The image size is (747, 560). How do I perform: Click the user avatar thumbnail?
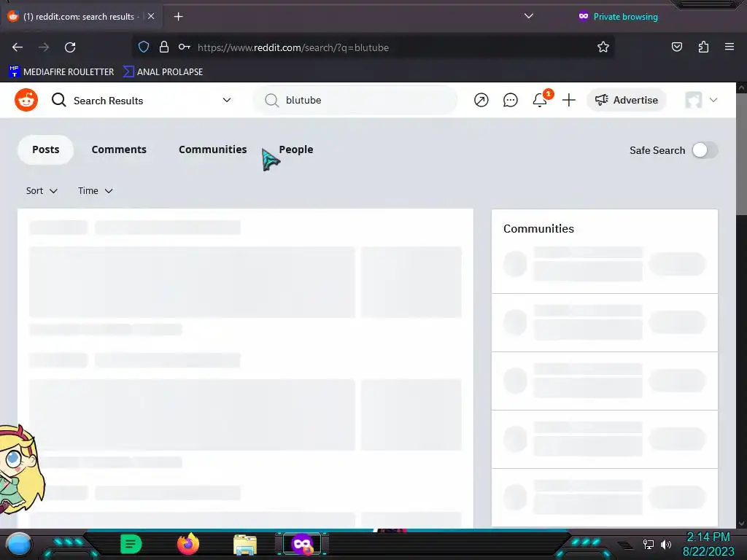[x=694, y=100]
